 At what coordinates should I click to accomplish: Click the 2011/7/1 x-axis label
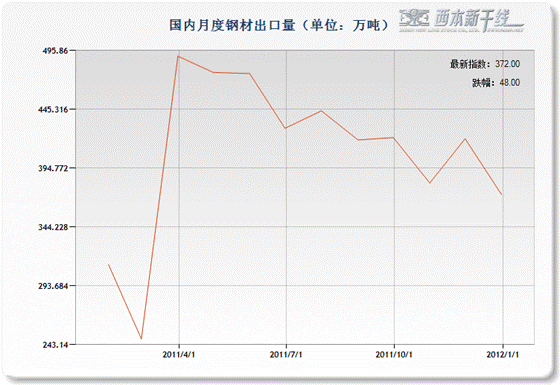pyautogui.click(x=286, y=354)
